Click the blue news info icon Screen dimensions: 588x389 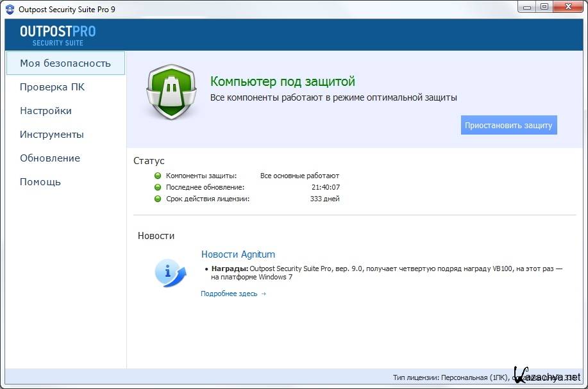170,272
